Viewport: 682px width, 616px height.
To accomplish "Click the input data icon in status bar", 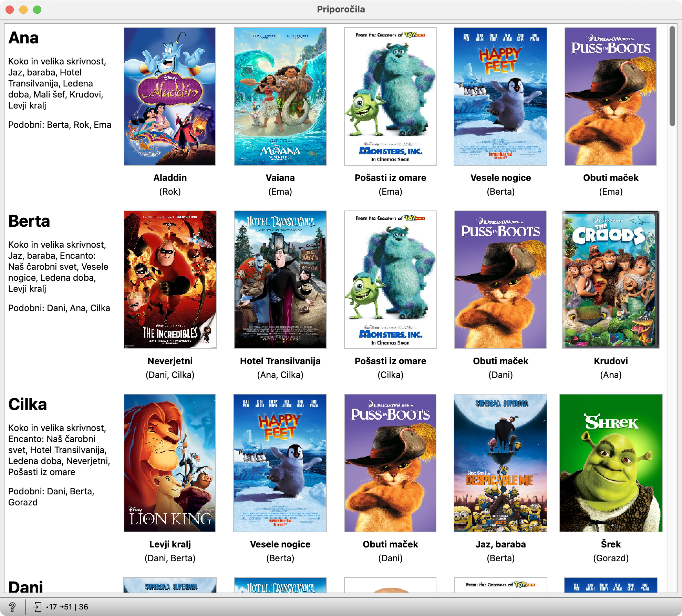I will click(x=37, y=607).
